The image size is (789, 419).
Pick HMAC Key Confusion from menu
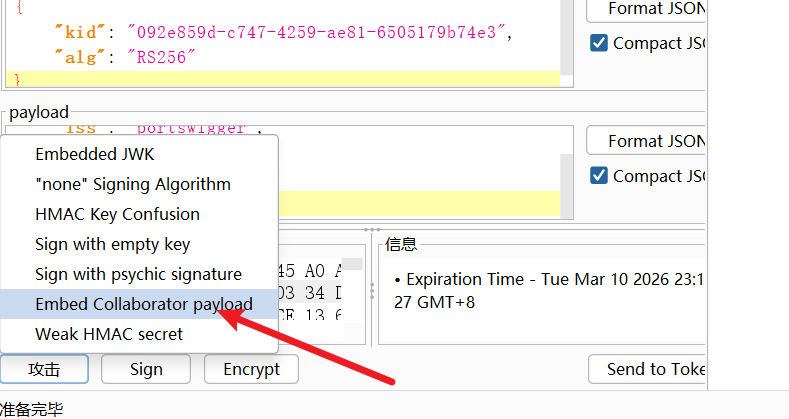(x=117, y=214)
